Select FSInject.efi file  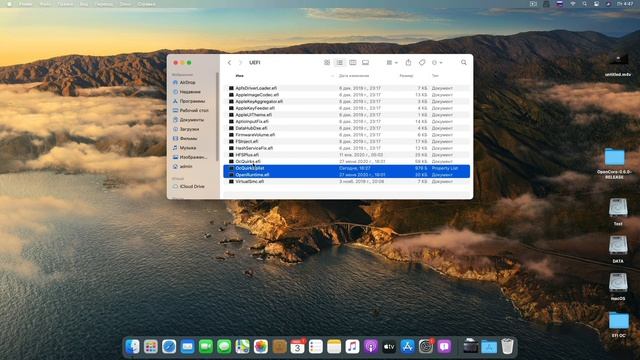[347, 141]
